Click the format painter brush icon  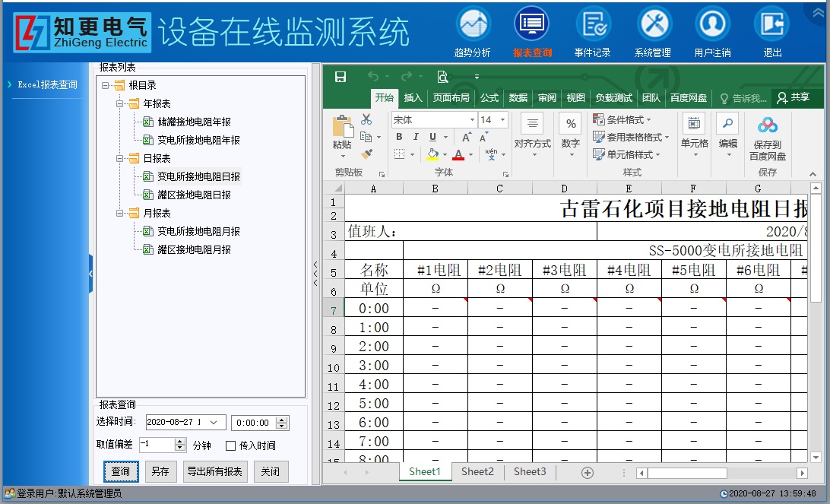coord(366,154)
